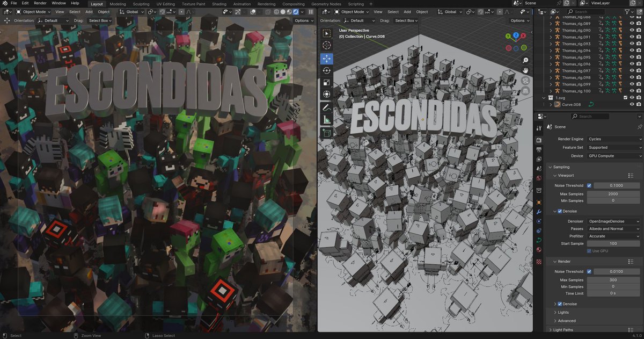The image size is (644, 339).
Task: Toggle Render Noise Threshold checkbox
Action: click(589, 271)
